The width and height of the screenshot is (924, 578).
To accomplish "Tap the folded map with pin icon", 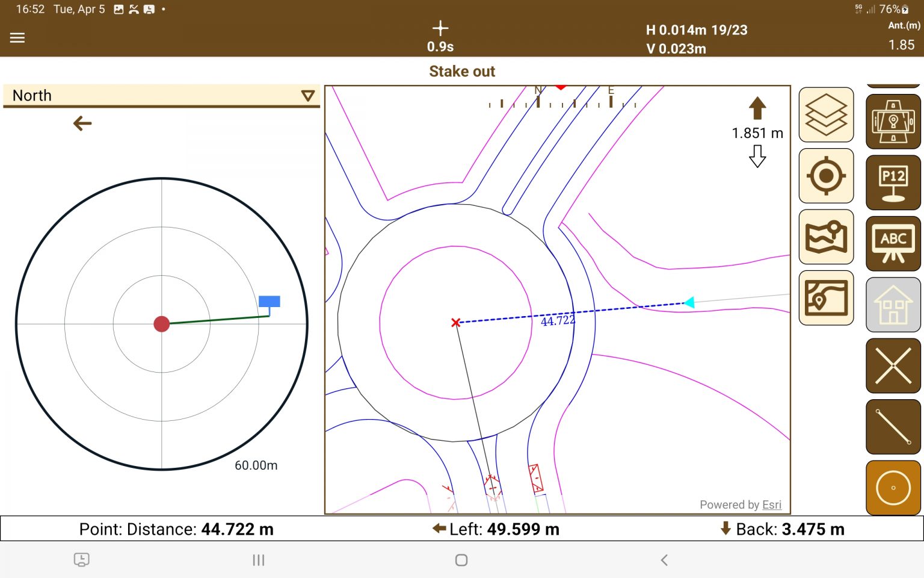I will (x=826, y=237).
